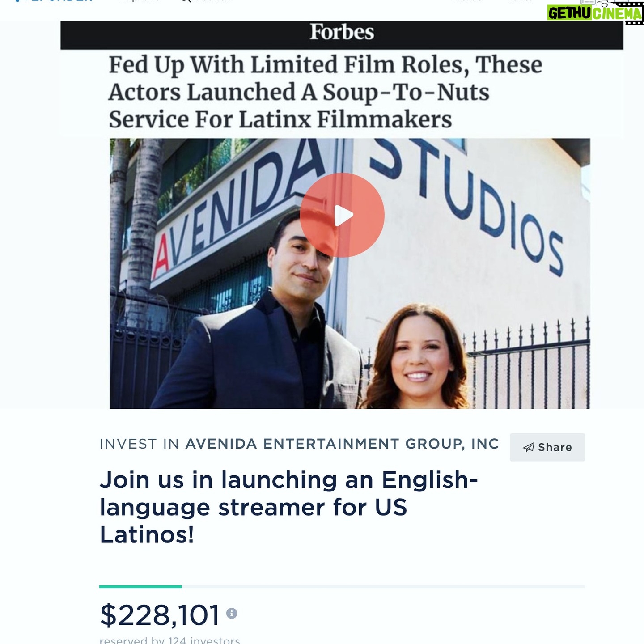Open Avenida Entertainment Group, Inc link
The image size is (644, 644).
[342, 444]
